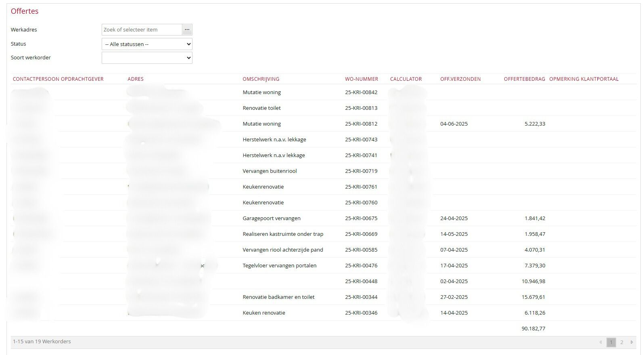Select work order 25-KRI-00585

pyautogui.click(x=361, y=250)
